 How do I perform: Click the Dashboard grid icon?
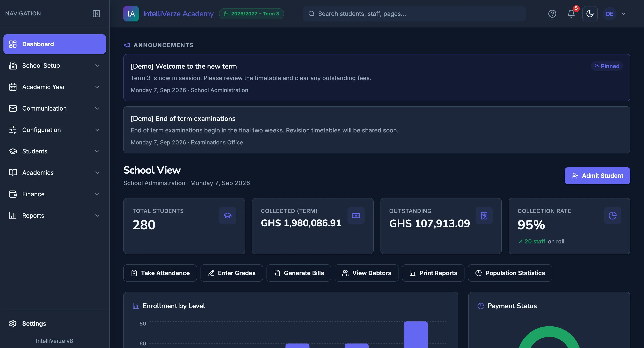coord(13,44)
